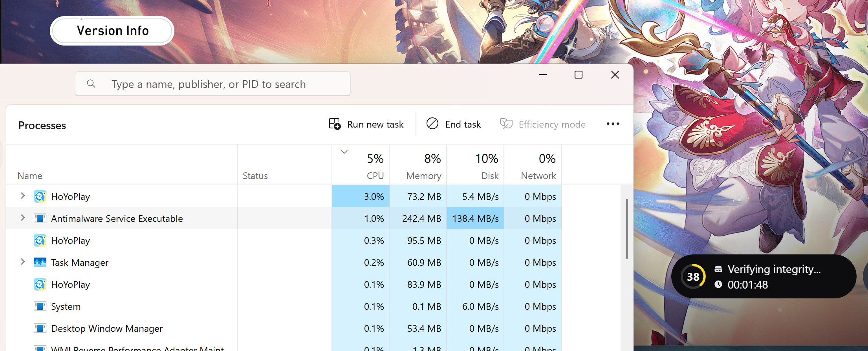Select the Task Manager process name

[80, 263]
